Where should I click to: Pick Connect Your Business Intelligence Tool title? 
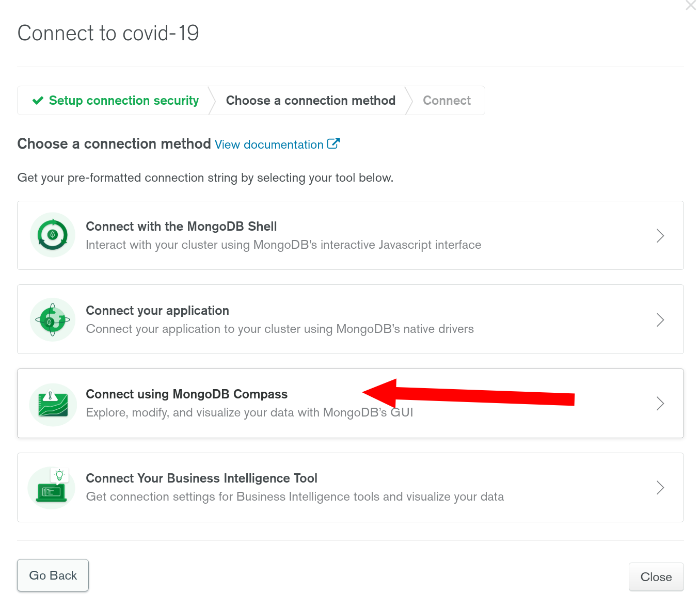(201, 478)
